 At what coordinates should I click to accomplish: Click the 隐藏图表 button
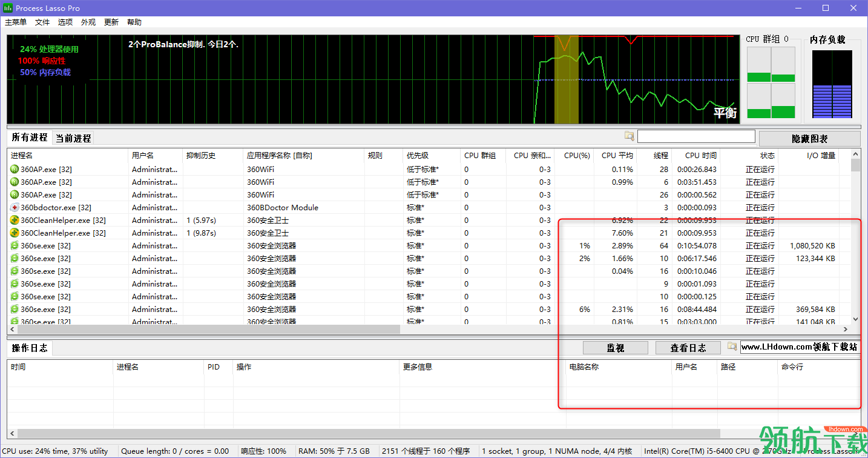click(809, 139)
